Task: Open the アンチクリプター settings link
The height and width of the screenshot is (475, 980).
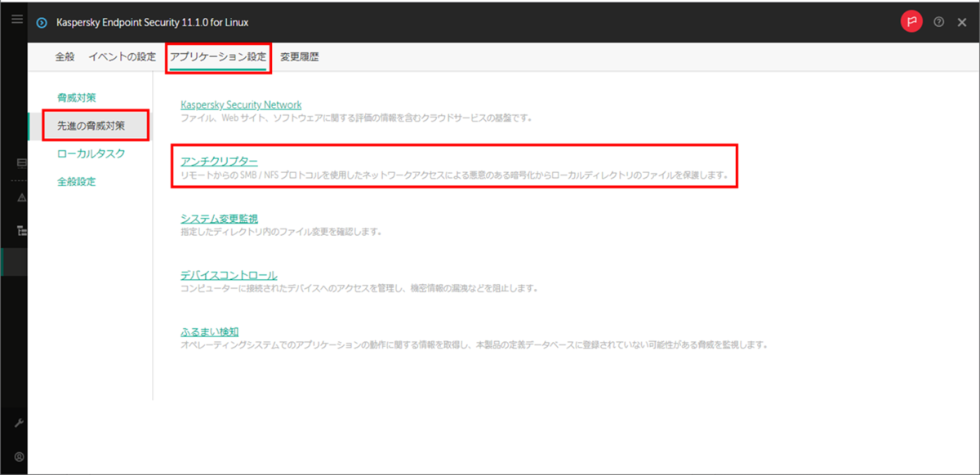Action: (x=219, y=161)
